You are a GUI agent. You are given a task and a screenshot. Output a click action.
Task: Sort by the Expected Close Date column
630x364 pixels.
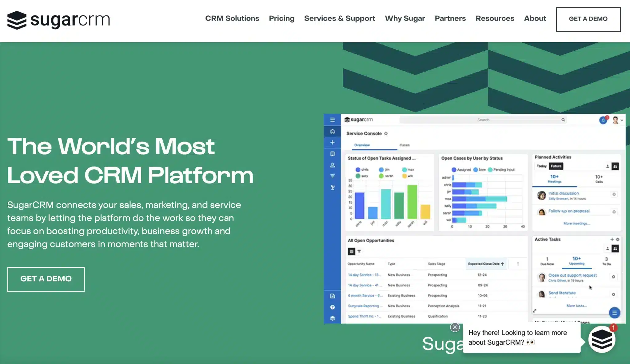click(486, 264)
